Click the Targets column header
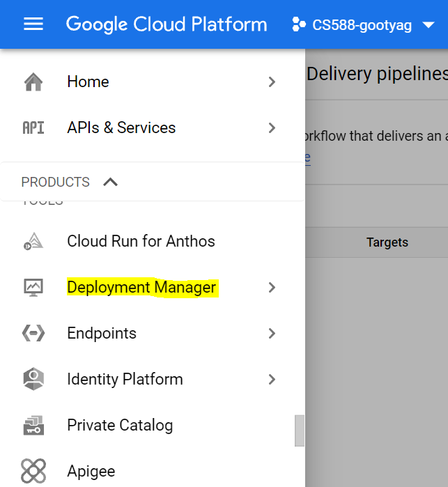 tap(387, 242)
